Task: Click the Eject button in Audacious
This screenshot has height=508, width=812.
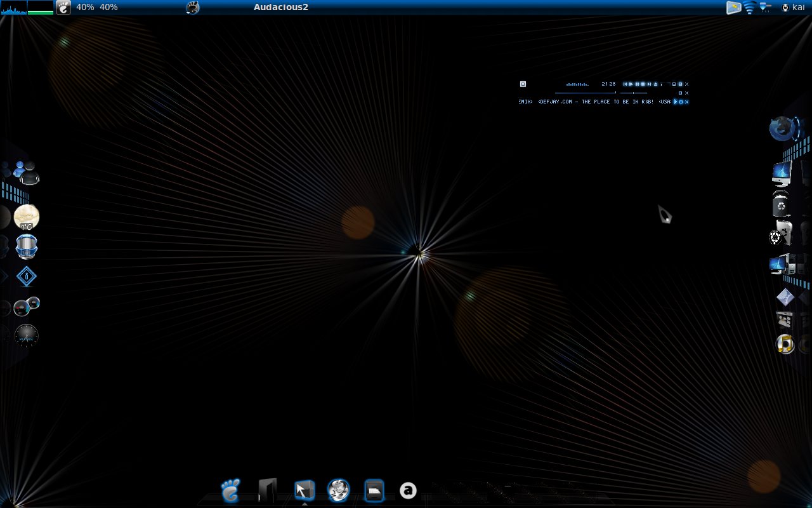Action: 655,84
